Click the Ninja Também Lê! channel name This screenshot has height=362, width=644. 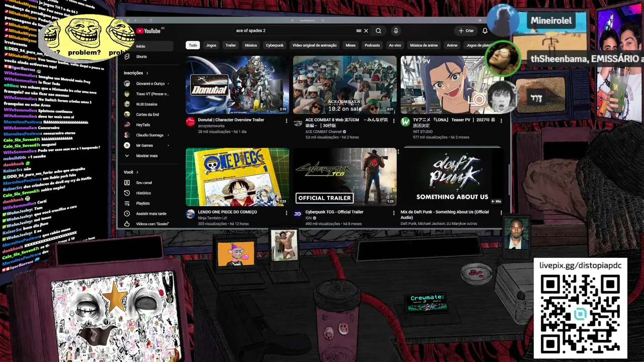point(212,218)
